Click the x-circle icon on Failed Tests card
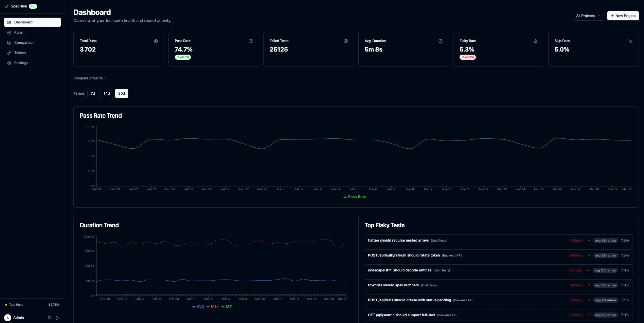 coord(345,41)
